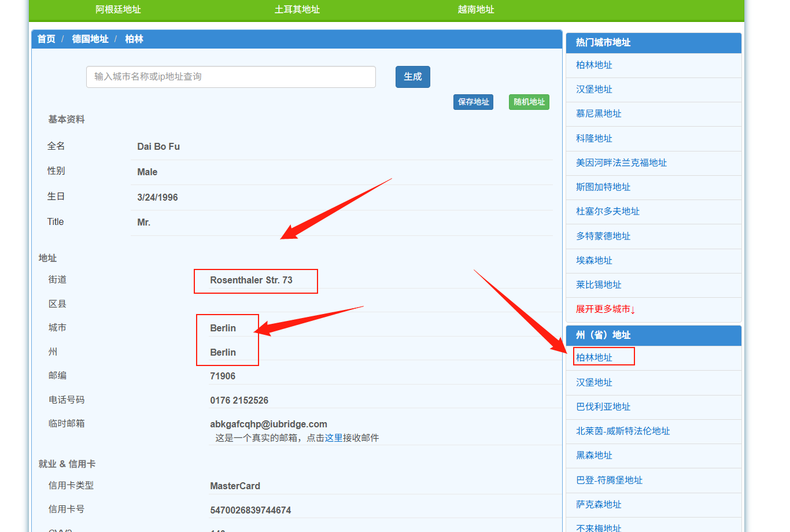Open the 土耳其地址 navigation tab

(x=297, y=10)
